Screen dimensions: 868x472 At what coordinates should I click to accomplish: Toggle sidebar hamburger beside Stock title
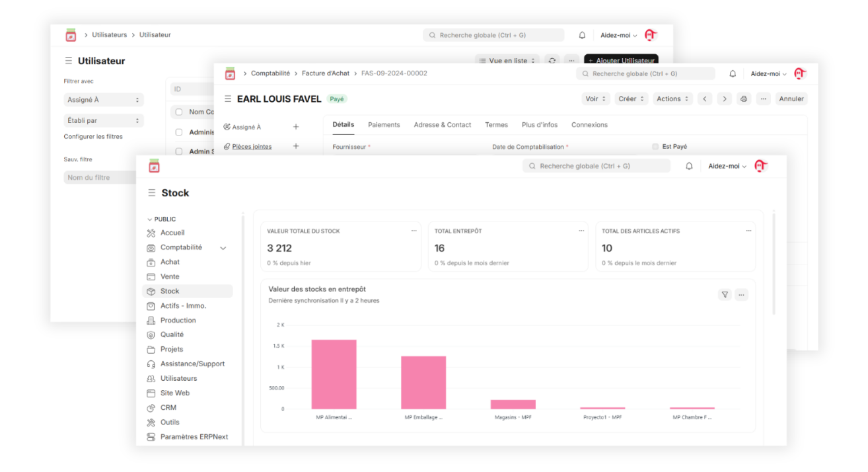pyautogui.click(x=152, y=193)
